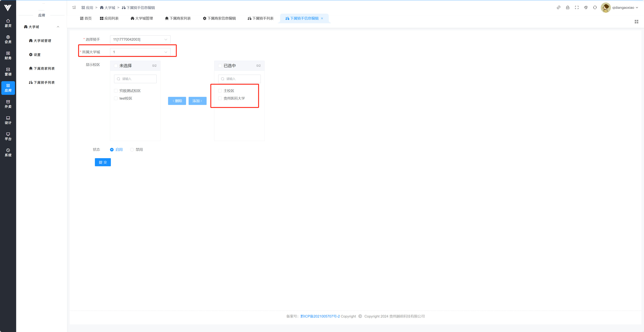
Task: Toggle fullscreen mode icon
Action: click(x=577, y=8)
